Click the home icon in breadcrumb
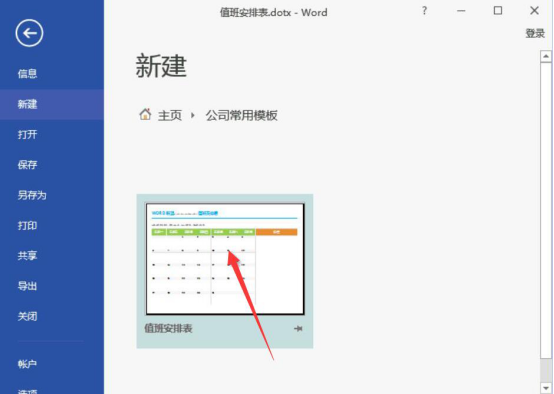Viewport: 554px width, 394px height. coord(145,114)
